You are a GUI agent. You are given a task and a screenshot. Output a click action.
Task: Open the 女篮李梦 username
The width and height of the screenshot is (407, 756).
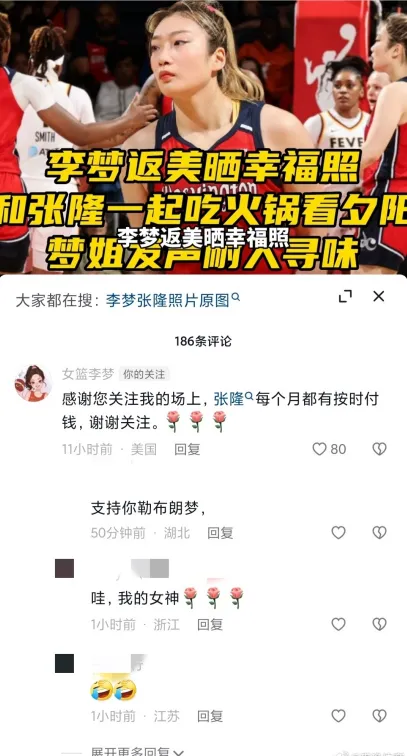pyautogui.click(x=88, y=374)
